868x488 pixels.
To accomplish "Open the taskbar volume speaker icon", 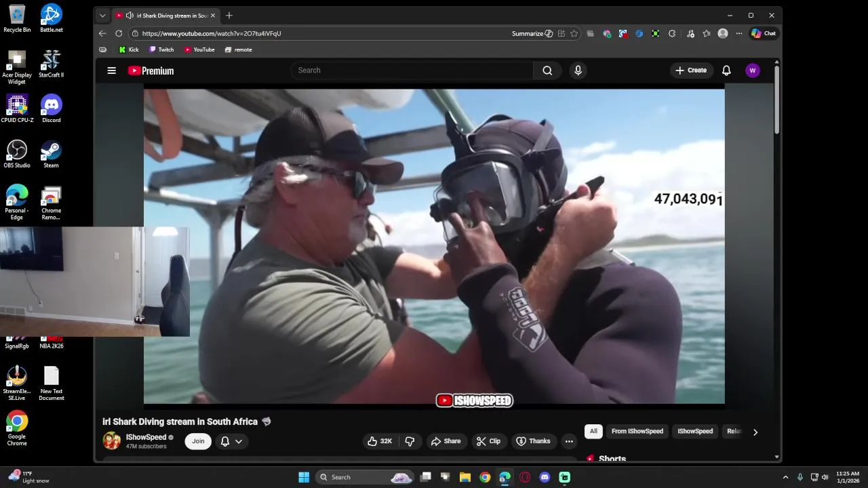I will tap(825, 477).
